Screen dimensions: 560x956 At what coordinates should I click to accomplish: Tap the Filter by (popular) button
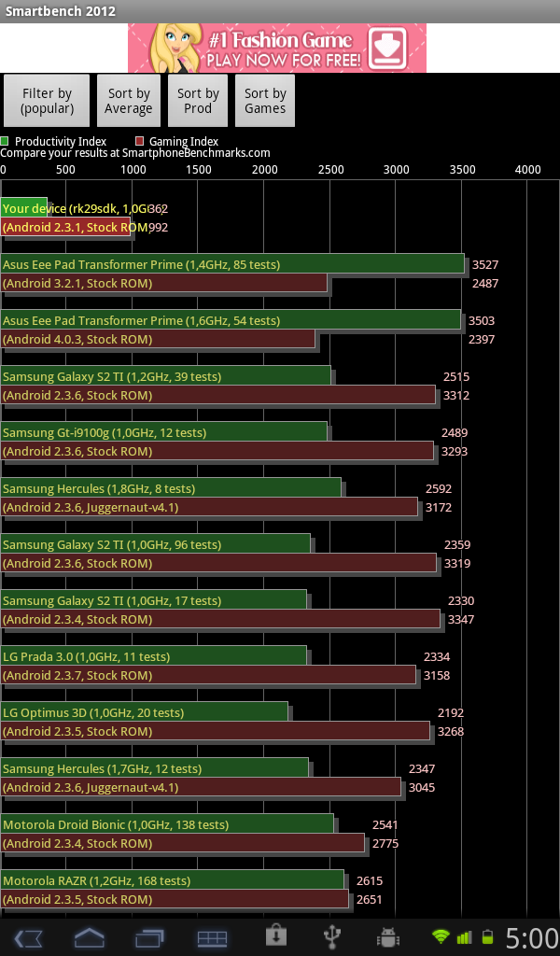coord(47,101)
